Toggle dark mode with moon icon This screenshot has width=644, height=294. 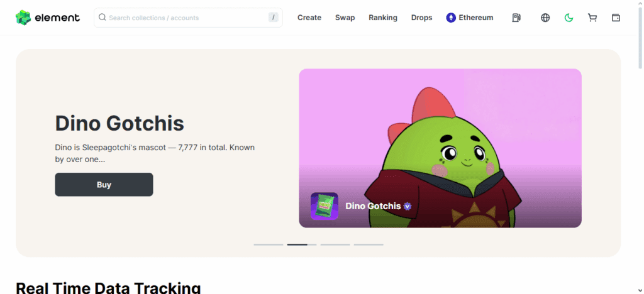[x=569, y=18]
